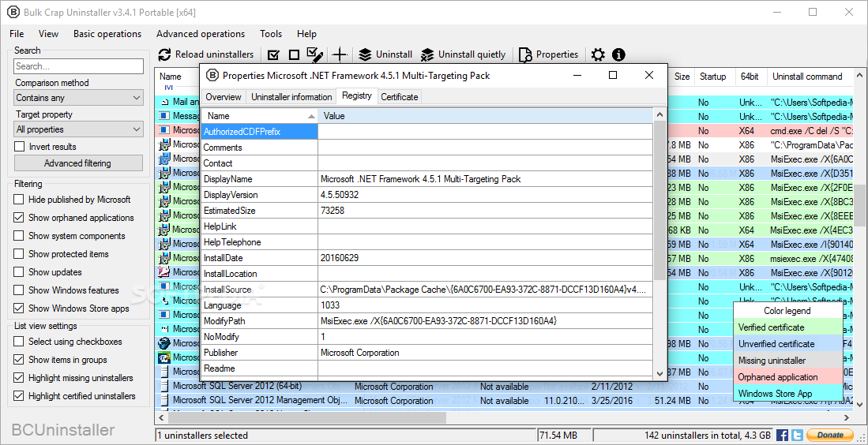Enable Show updates checkbox
868x445 pixels.
20,272
